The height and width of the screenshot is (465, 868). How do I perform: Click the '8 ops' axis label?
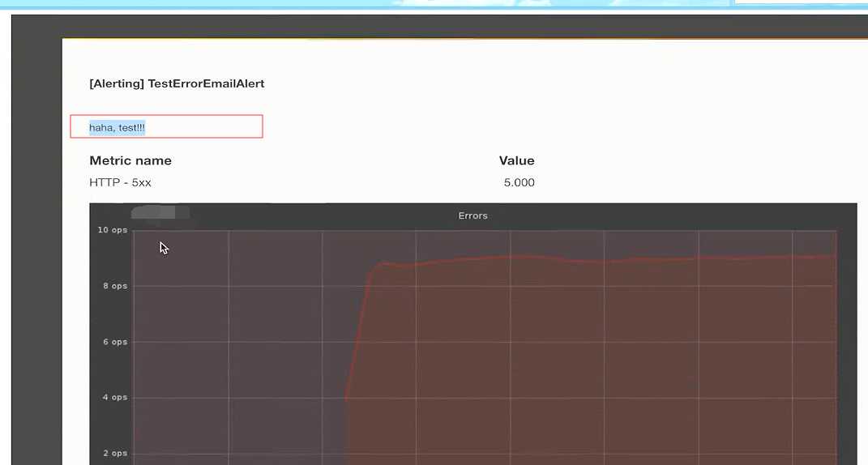115,286
